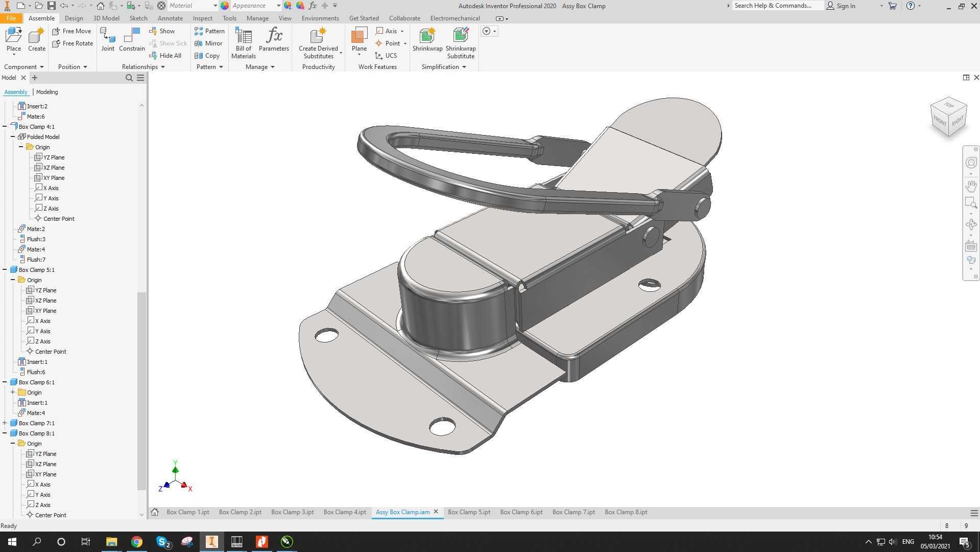The image size is (980, 552).
Task: Click the ViewCube in the viewport
Action: [x=949, y=117]
